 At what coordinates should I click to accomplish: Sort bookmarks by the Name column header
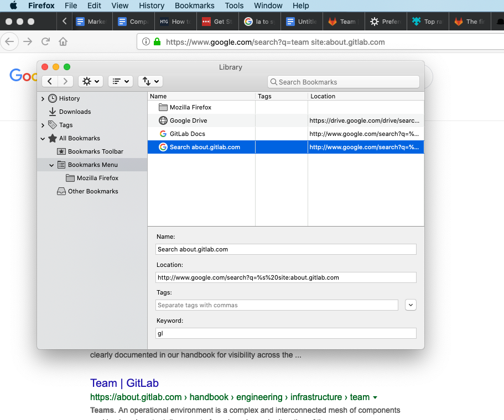[201, 96]
